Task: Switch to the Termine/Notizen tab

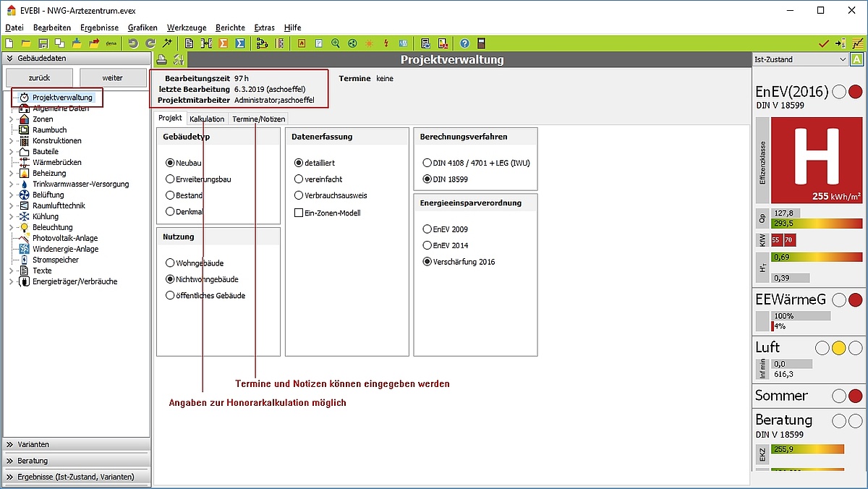Action: 259,119
